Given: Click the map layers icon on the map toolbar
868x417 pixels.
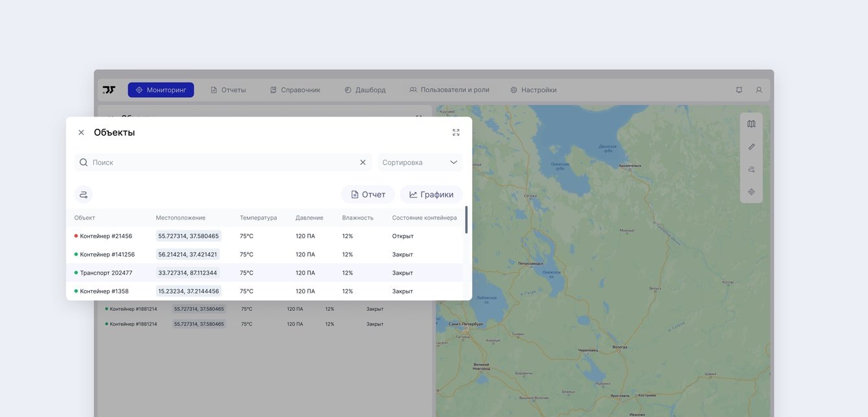Looking at the screenshot, I should (751, 124).
